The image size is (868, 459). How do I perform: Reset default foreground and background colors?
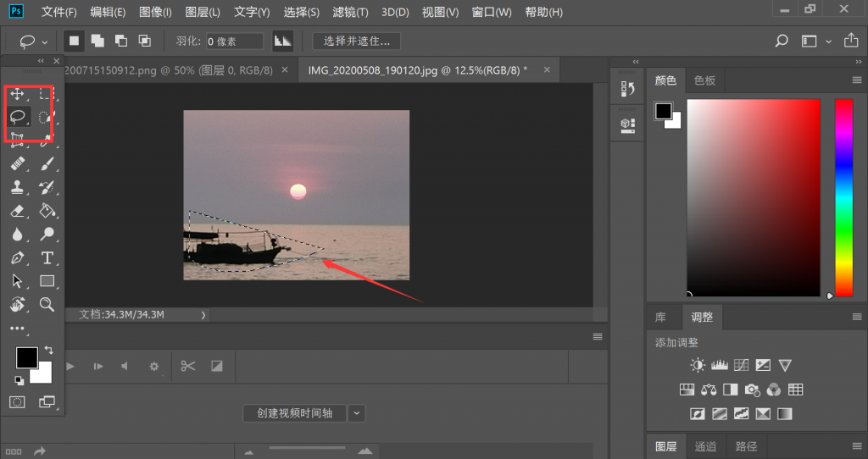coord(19,380)
